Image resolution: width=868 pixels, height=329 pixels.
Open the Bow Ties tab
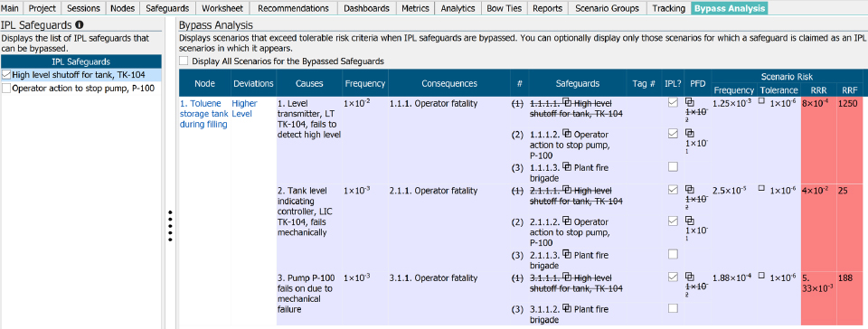click(x=504, y=8)
